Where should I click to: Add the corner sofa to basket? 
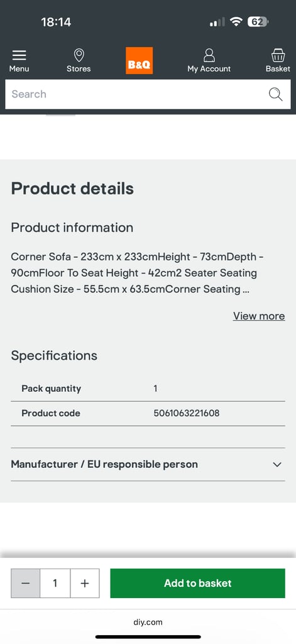coord(197,583)
